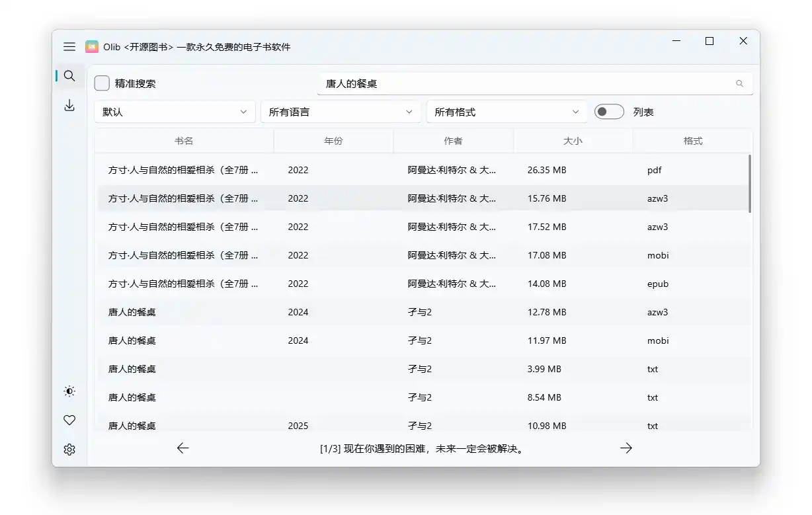The width and height of the screenshot is (812, 515).
Task: Toggle the 列表 view switch
Action: [x=609, y=112]
